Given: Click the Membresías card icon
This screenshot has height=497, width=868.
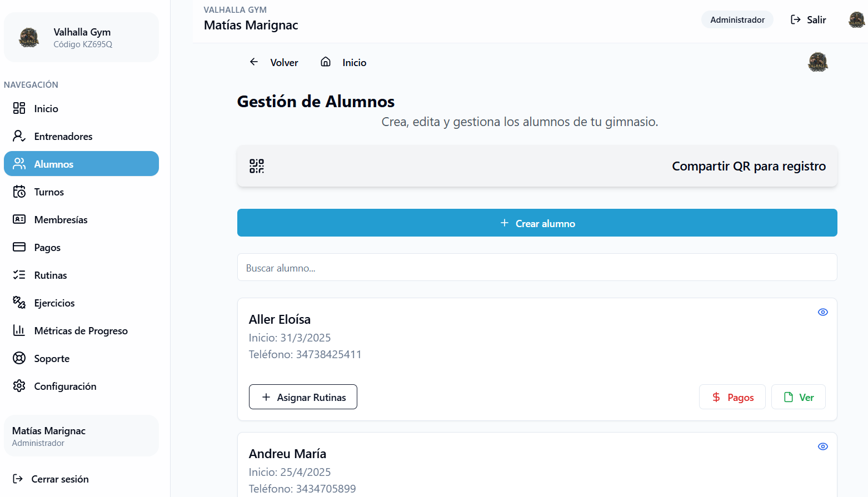Looking at the screenshot, I should tap(19, 219).
